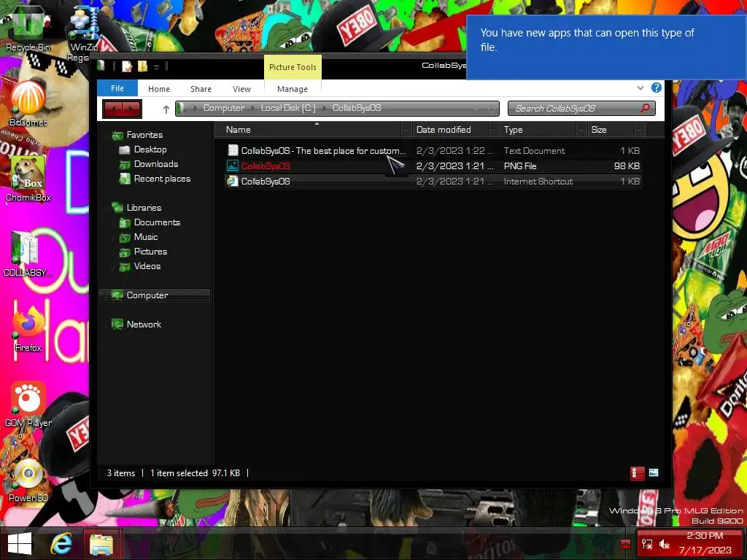This screenshot has height=560, width=747.
Task: Click Local Disk (C:) in address breadcrumb
Action: 288,108
